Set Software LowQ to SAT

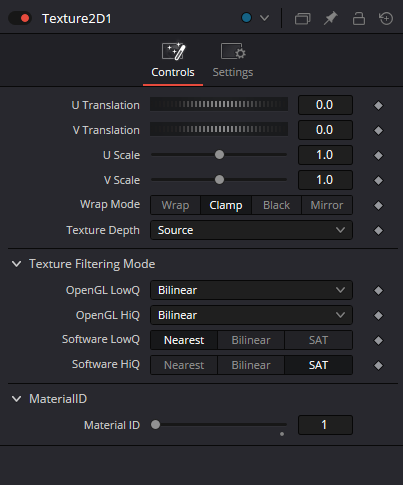point(319,340)
